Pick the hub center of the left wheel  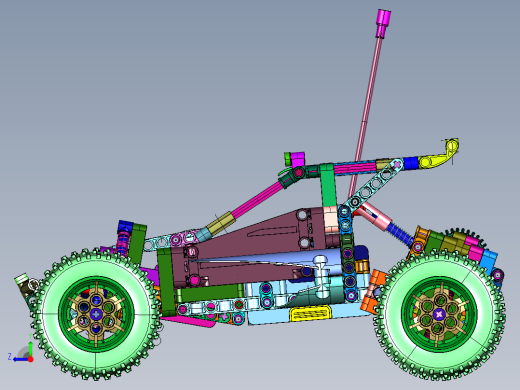click(96, 313)
